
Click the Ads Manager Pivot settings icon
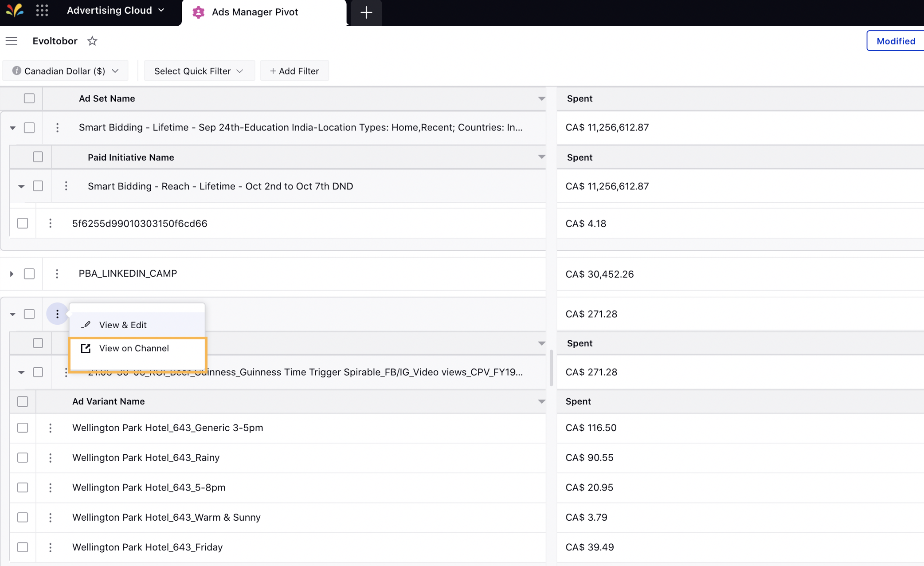[197, 11]
